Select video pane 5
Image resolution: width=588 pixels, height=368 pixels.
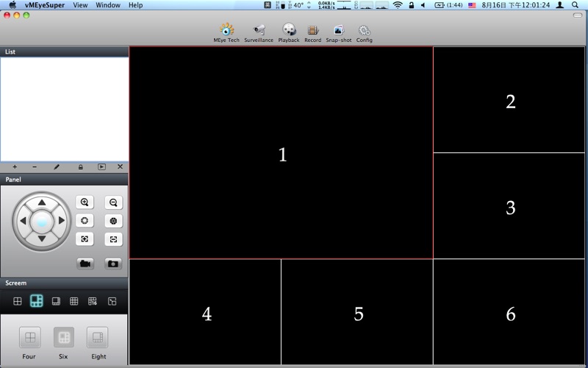click(357, 311)
